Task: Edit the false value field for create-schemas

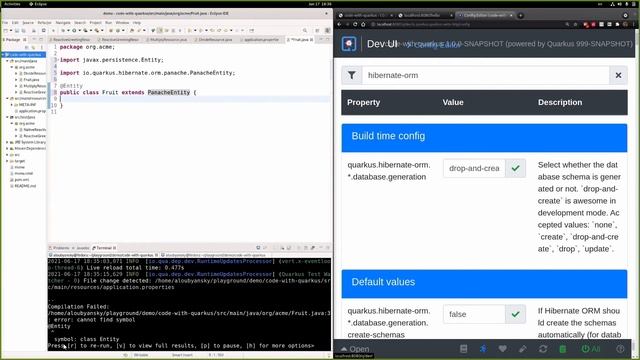Action: point(474,314)
